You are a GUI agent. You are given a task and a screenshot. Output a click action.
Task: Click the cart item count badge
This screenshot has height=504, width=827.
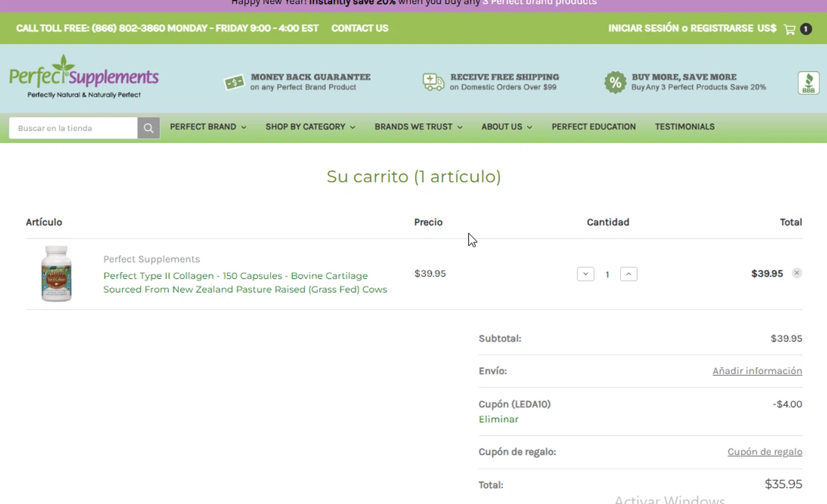(806, 29)
